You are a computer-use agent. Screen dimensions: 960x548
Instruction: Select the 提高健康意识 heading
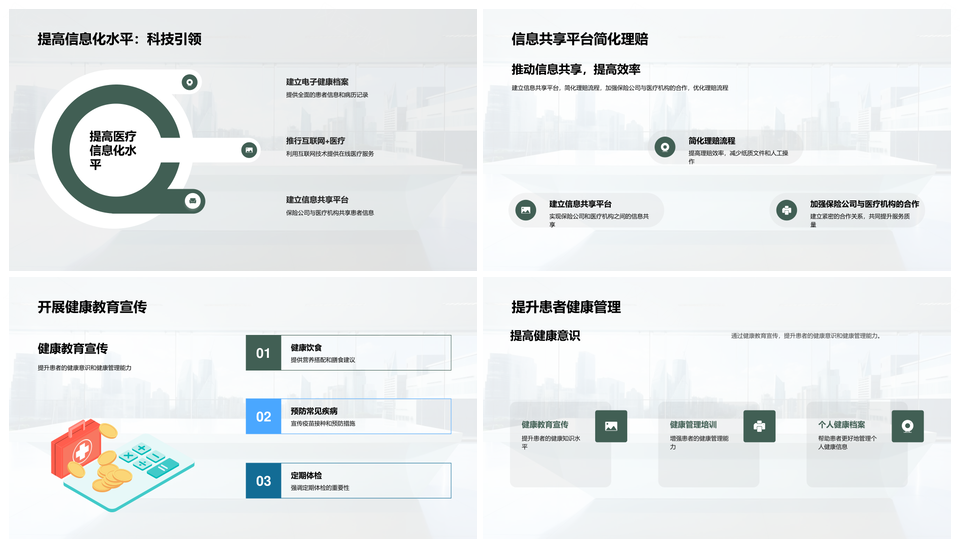(x=545, y=336)
